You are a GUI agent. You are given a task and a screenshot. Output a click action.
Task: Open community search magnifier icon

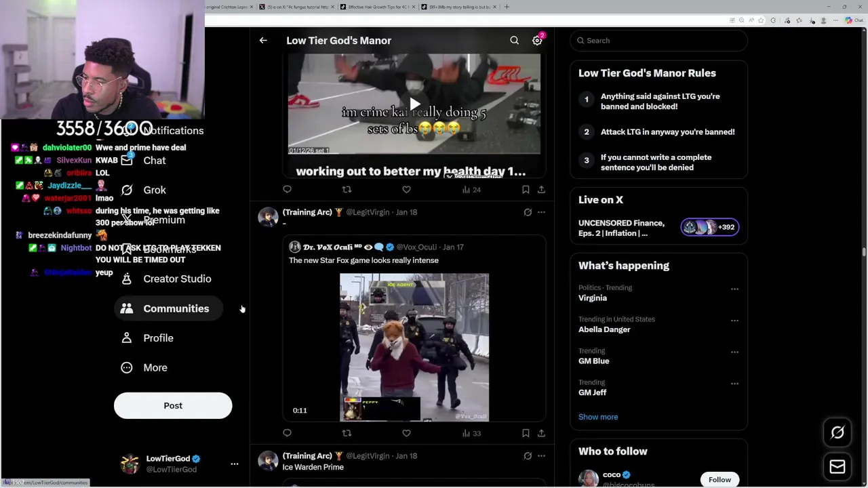pyautogui.click(x=514, y=41)
